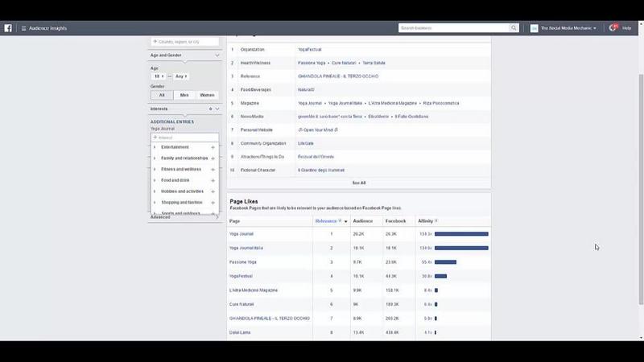Open the notifications icon with red badge
Viewport: 644px width, 362px height.
coord(613,27)
